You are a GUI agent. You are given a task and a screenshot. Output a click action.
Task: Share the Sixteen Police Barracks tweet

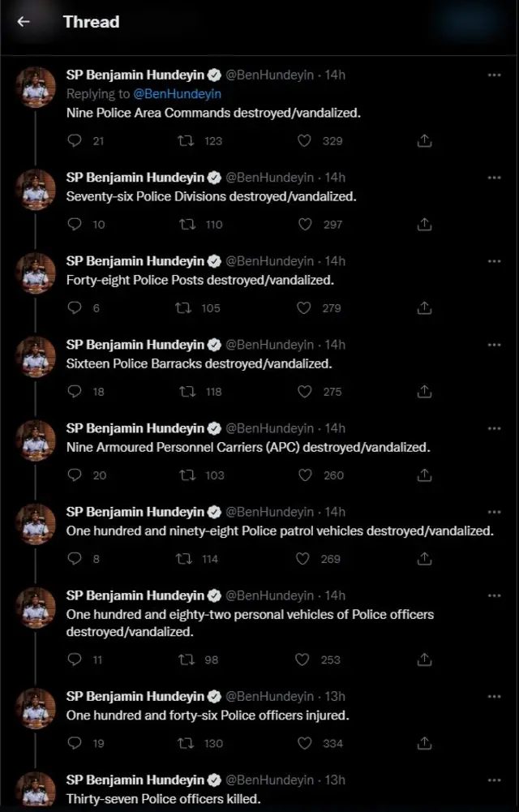tap(423, 392)
